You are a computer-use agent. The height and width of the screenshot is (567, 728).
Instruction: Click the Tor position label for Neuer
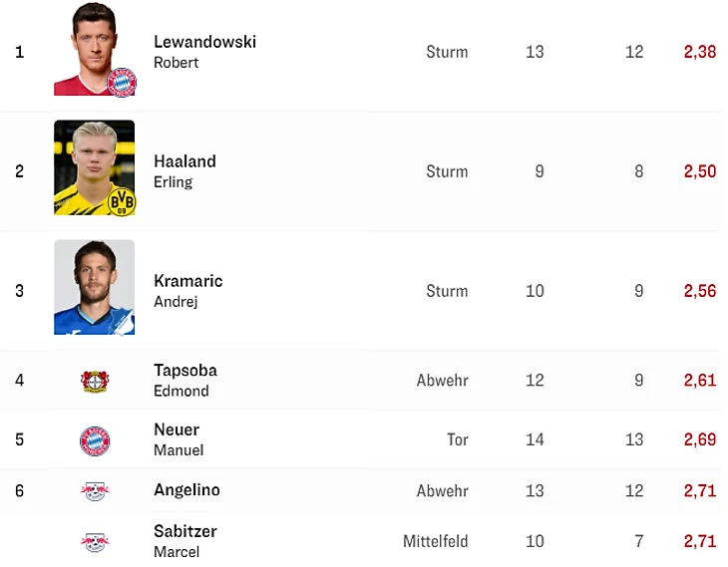[457, 440]
